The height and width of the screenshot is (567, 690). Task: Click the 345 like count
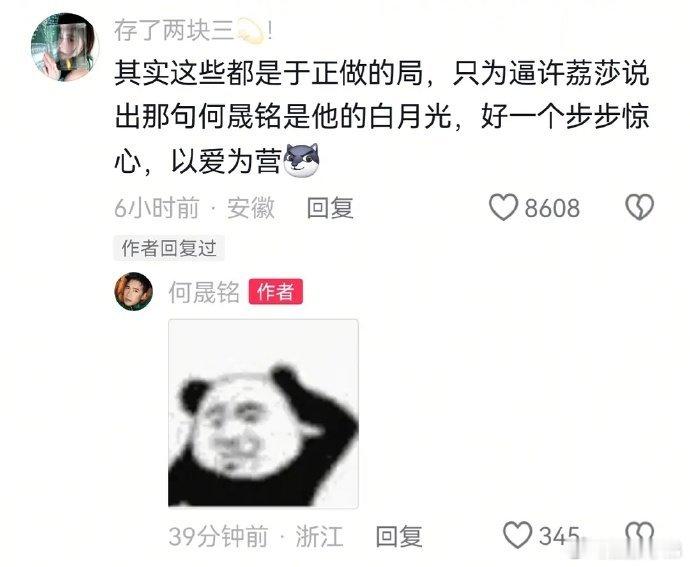coord(559,536)
